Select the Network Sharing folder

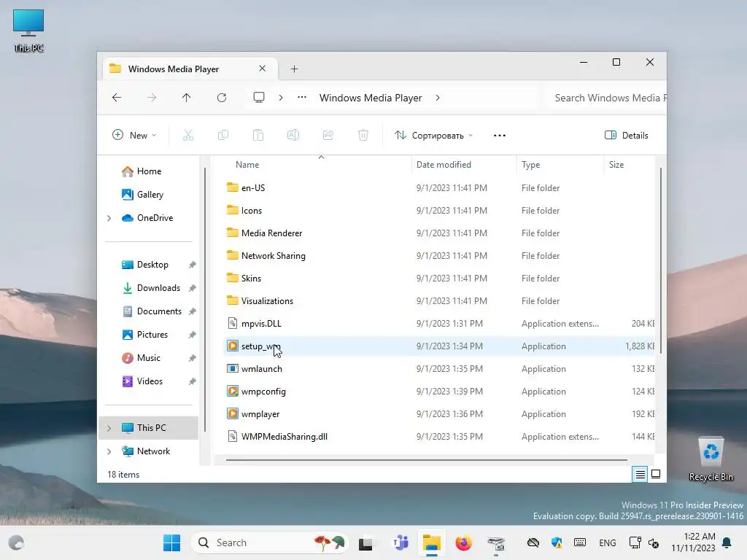[273, 256]
